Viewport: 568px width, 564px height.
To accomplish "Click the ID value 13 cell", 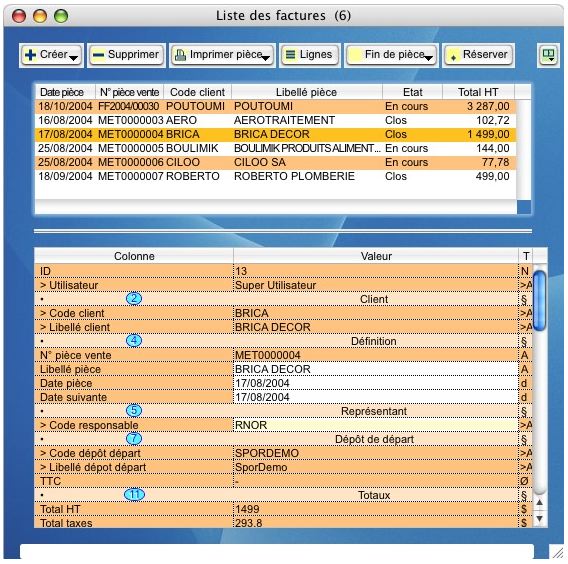I will coord(376,271).
